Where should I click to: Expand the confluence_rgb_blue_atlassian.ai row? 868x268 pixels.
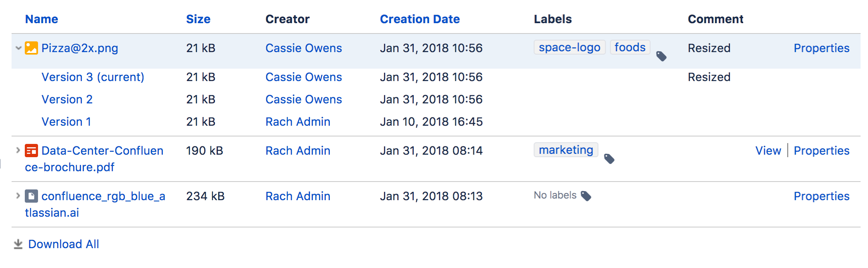coord(18,196)
